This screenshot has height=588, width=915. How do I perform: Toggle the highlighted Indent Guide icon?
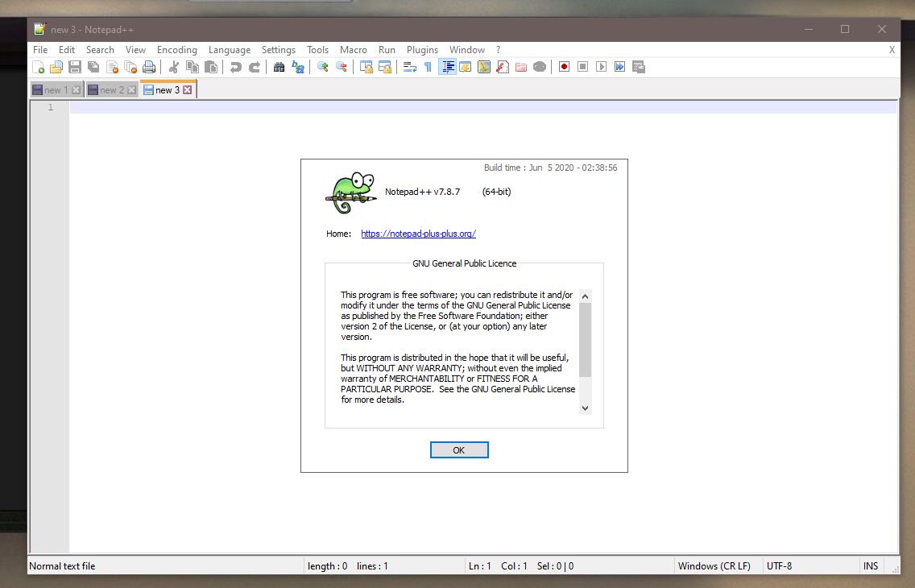tap(447, 67)
